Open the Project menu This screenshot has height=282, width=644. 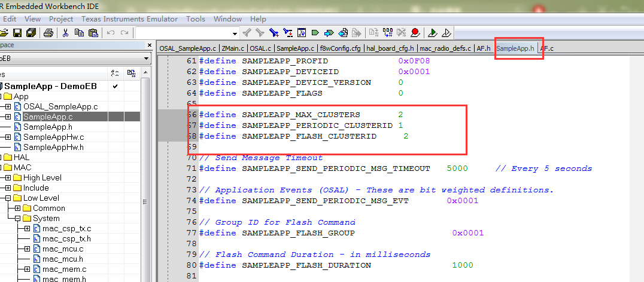click(61, 19)
